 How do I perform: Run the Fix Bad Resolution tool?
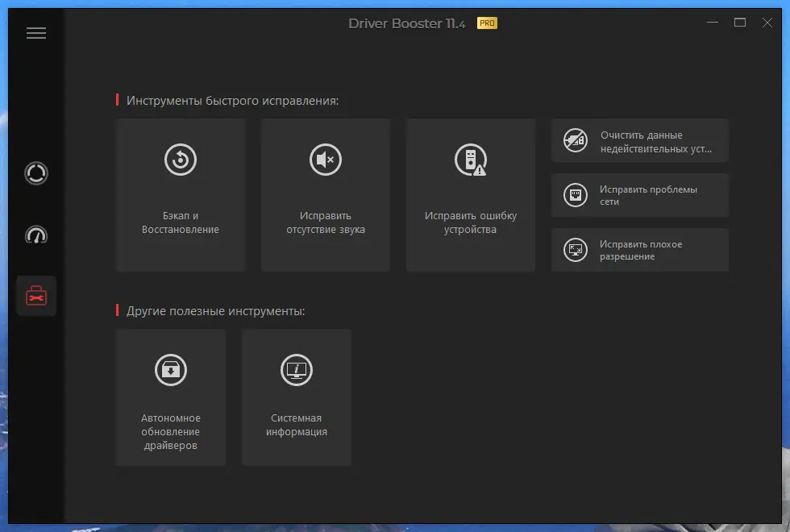pos(639,250)
